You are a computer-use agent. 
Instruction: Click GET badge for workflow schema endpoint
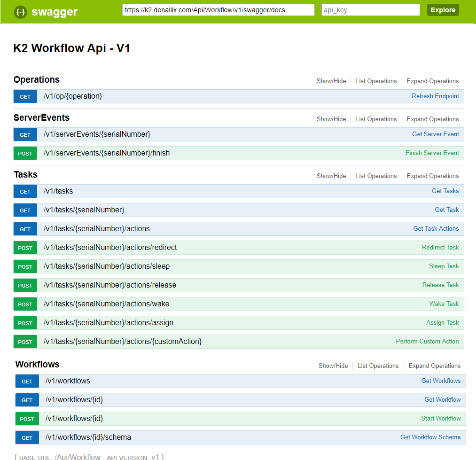pos(27,437)
